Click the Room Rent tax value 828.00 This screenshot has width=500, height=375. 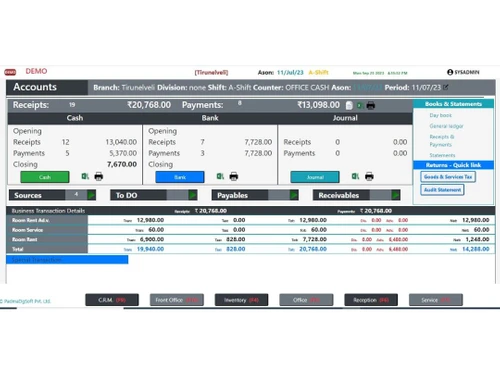[236, 239]
